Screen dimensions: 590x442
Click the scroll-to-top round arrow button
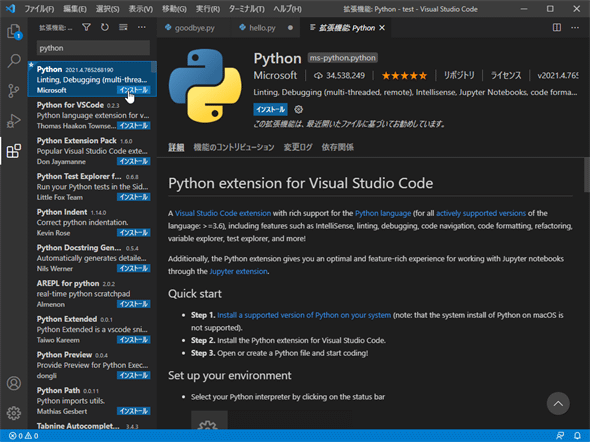[558, 404]
